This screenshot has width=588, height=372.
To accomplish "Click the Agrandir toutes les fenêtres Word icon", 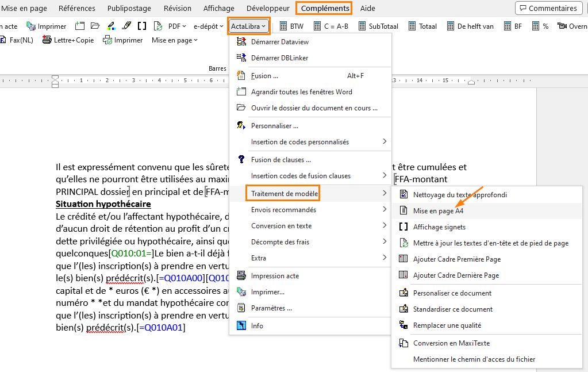I will coord(241,91).
